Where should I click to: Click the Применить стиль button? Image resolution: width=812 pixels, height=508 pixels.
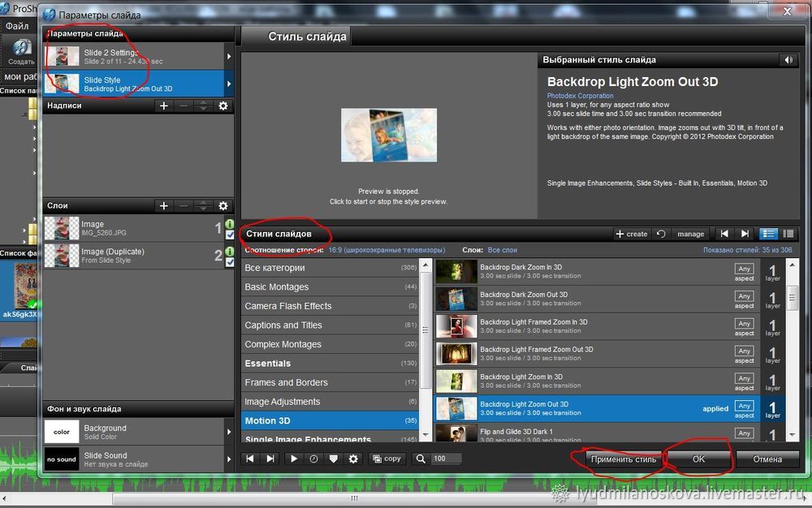624,459
